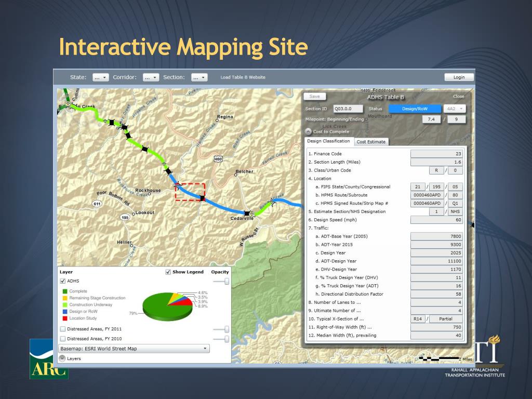The height and width of the screenshot is (399, 532).
Task: Click beginning milepoint field 7.4
Action: tap(431, 119)
